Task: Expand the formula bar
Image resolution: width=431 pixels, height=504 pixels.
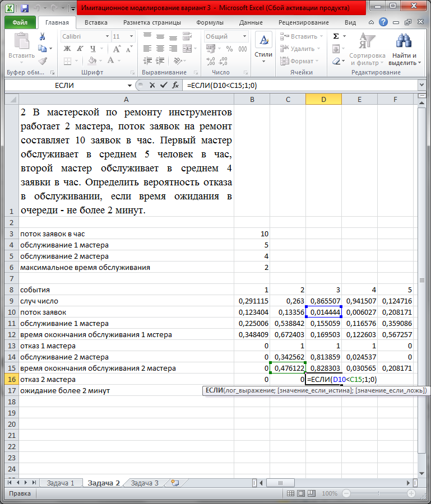Action: [421, 85]
